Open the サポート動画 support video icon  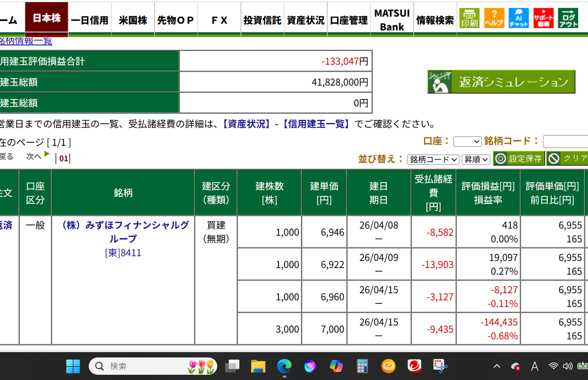click(543, 18)
